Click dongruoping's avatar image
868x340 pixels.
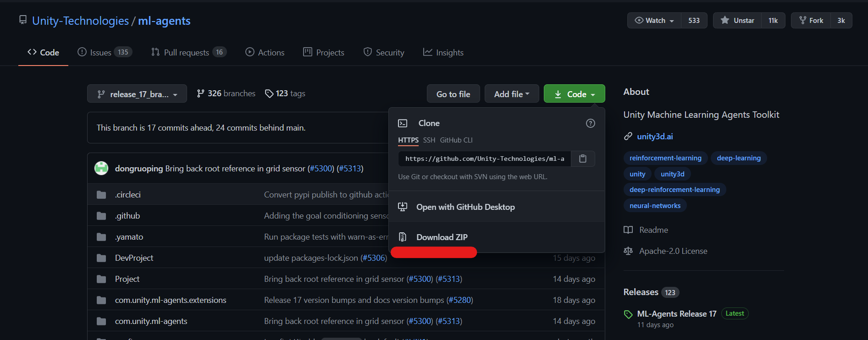click(x=101, y=168)
